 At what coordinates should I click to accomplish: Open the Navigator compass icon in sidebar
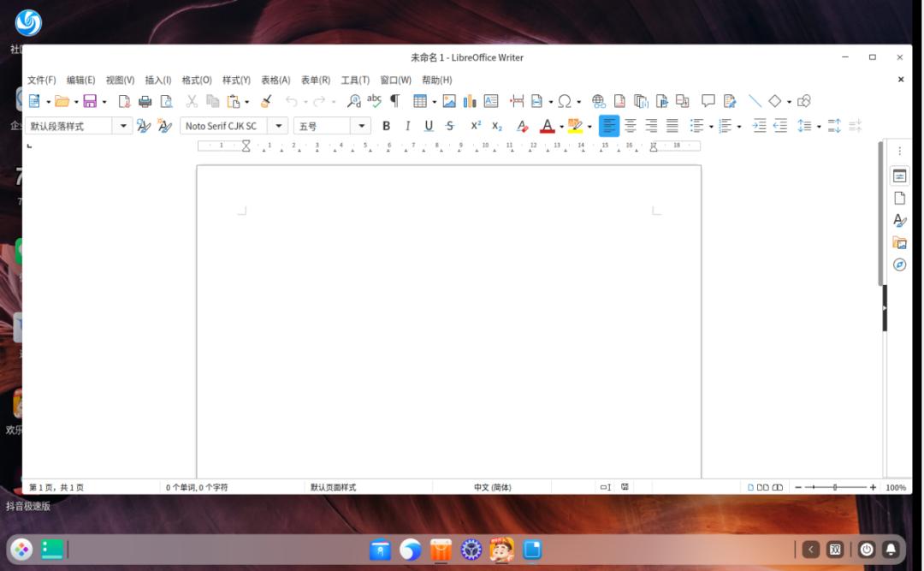[899, 265]
